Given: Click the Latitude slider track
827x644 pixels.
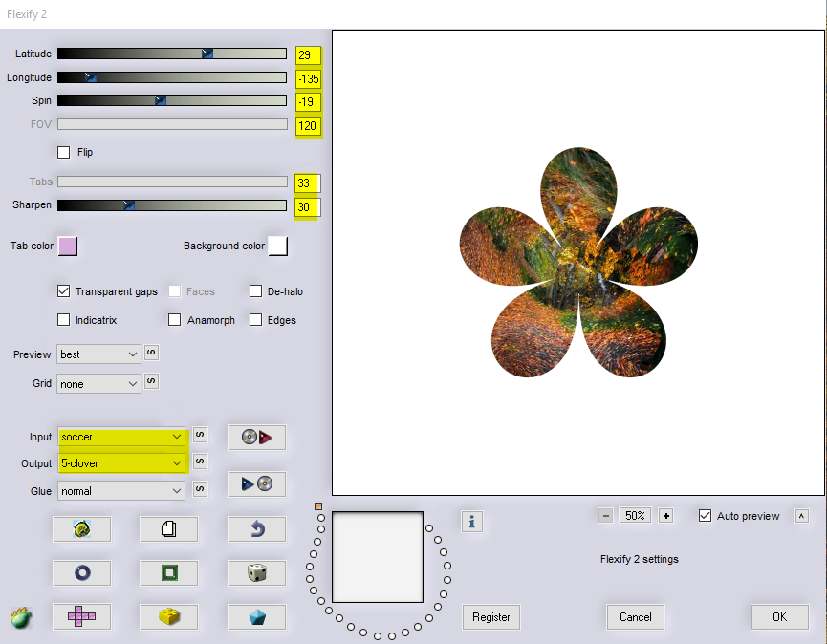Looking at the screenshot, I should click(172, 54).
